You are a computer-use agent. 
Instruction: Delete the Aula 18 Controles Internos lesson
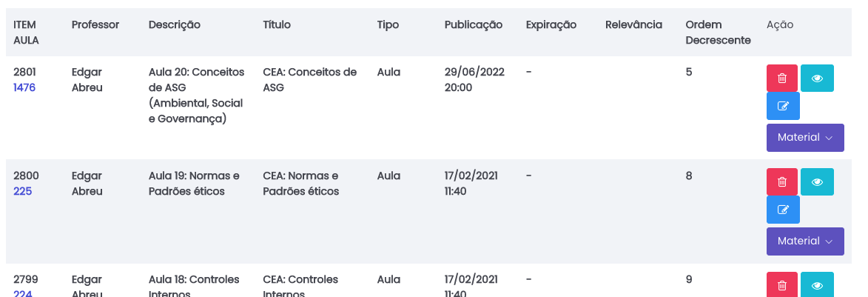point(781,286)
